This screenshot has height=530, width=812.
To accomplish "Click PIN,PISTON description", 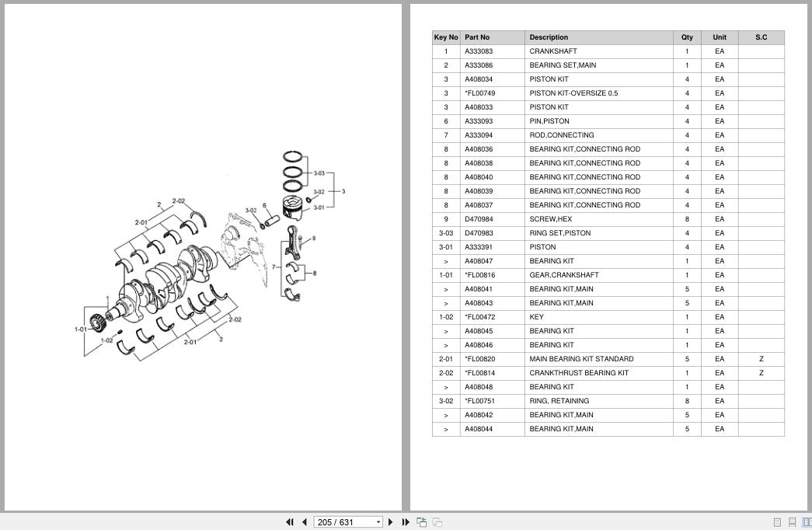I will 549,121.
